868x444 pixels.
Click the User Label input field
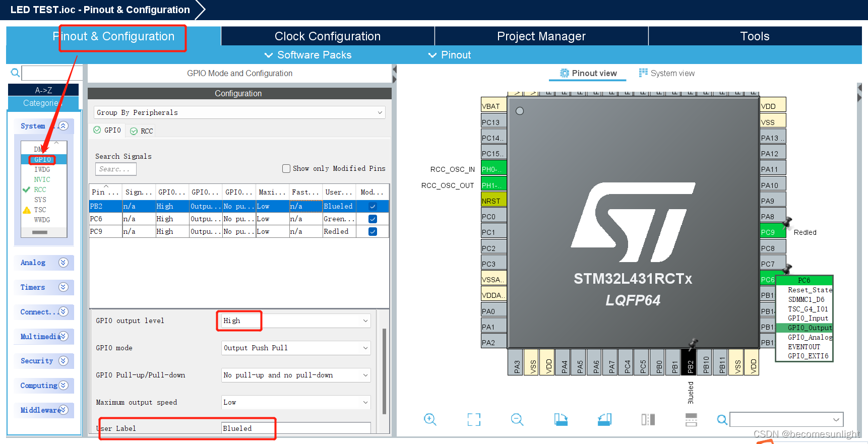click(x=296, y=428)
